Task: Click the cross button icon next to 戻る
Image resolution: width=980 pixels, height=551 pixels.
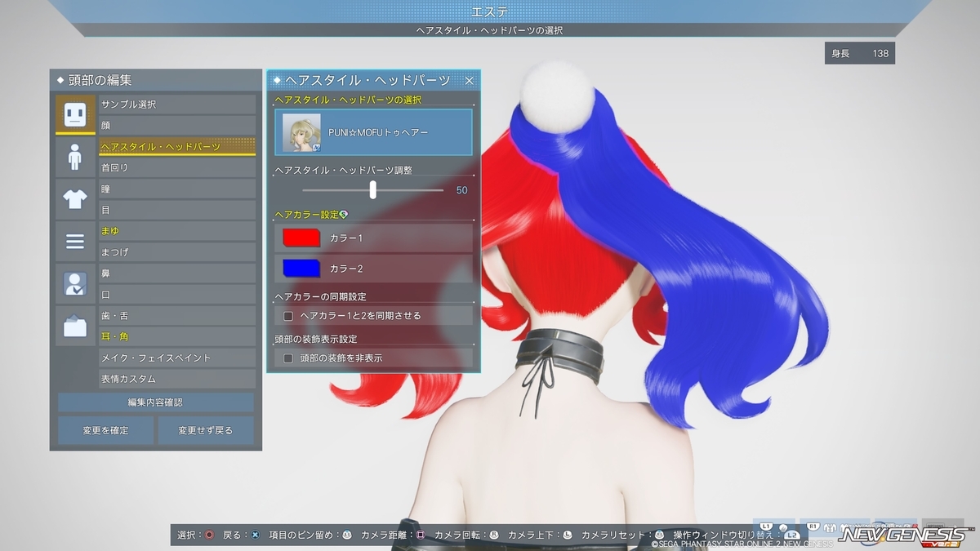Action: click(256, 535)
